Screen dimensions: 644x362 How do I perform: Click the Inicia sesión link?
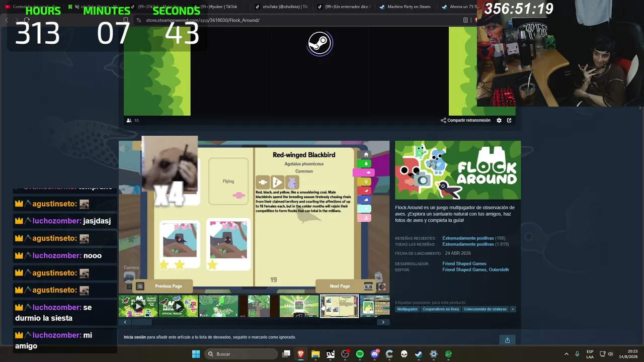pyautogui.click(x=135, y=337)
